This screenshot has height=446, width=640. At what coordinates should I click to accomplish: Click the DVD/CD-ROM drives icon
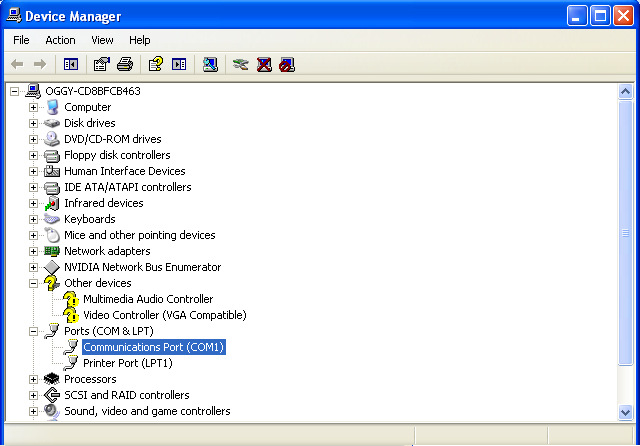(52, 139)
